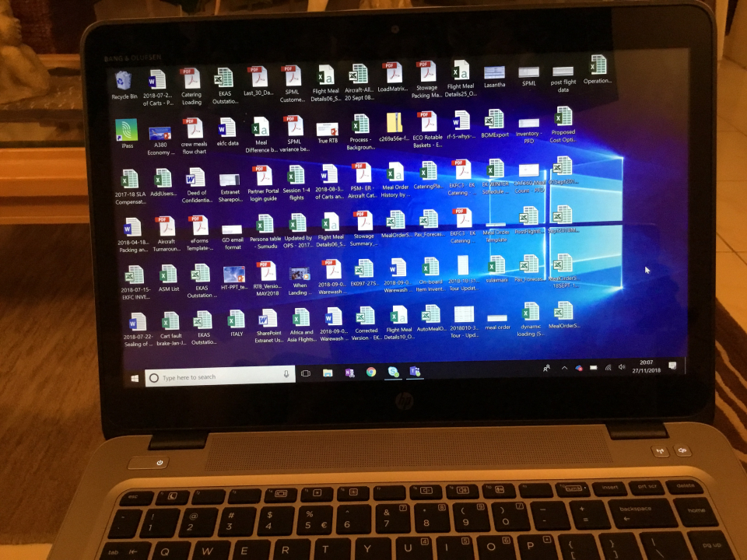This screenshot has width=747, height=560.
Task: Click the microphone icon in search box
Action: [286, 375]
